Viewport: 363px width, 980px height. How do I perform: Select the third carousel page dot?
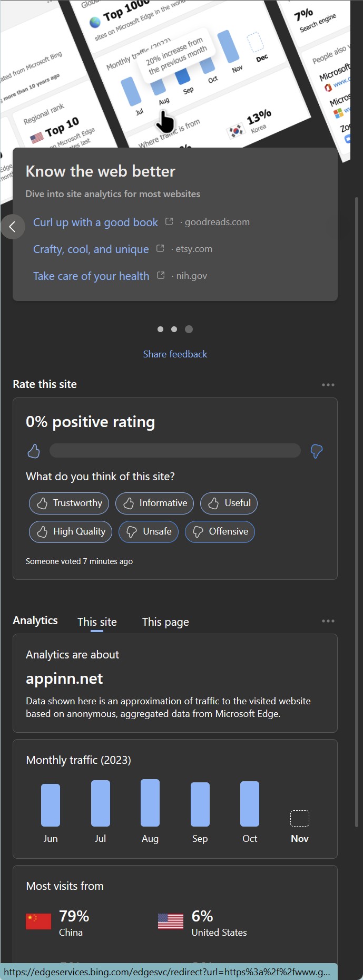tap(189, 329)
